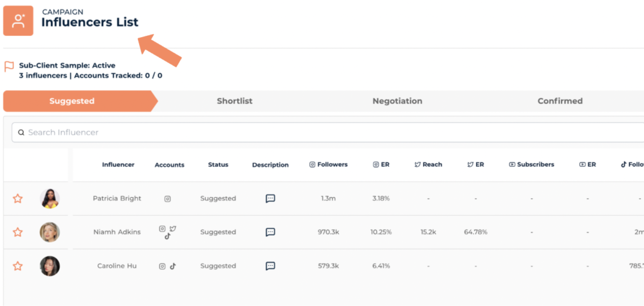
Task: Click Niamh Adkins' Twitter account icon
Action: 173,229
